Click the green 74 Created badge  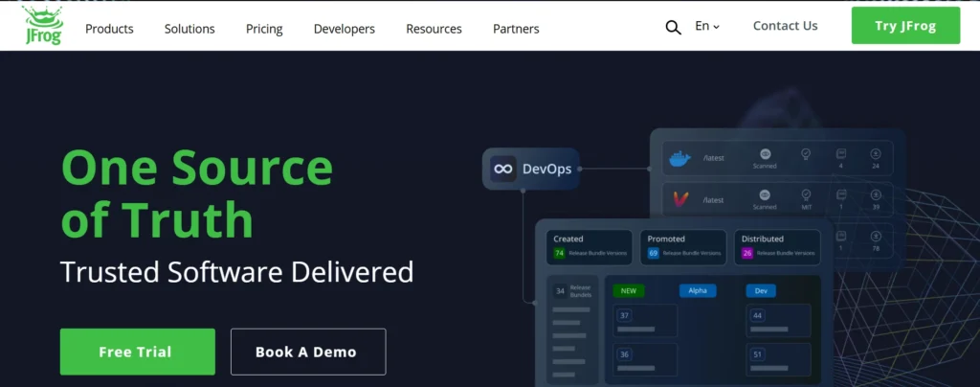(559, 253)
